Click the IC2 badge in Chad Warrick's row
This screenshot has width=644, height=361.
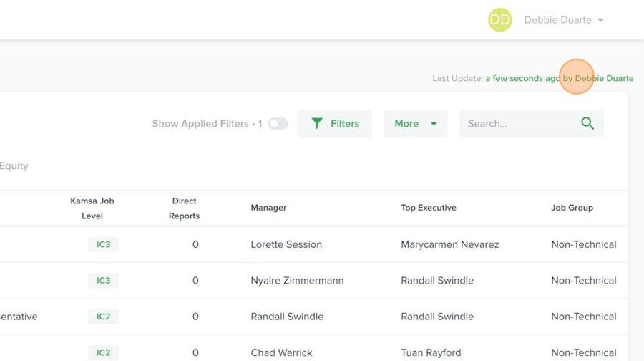(104, 352)
